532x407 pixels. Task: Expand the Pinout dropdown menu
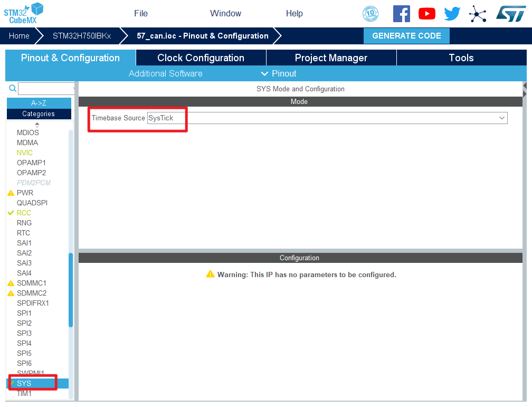(x=279, y=73)
